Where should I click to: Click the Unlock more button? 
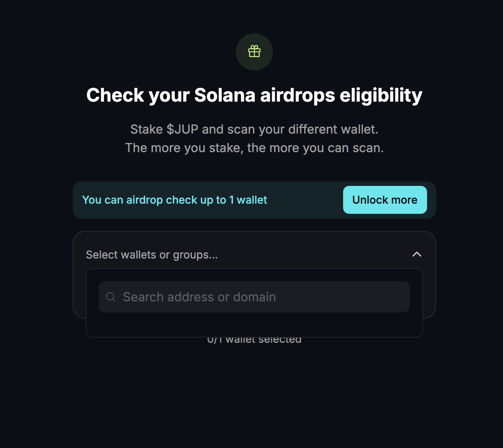pyautogui.click(x=385, y=200)
